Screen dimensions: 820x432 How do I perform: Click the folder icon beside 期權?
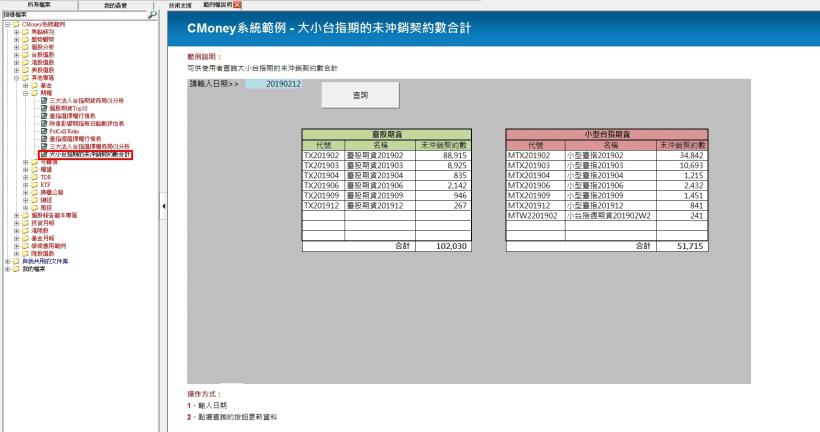(x=35, y=93)
